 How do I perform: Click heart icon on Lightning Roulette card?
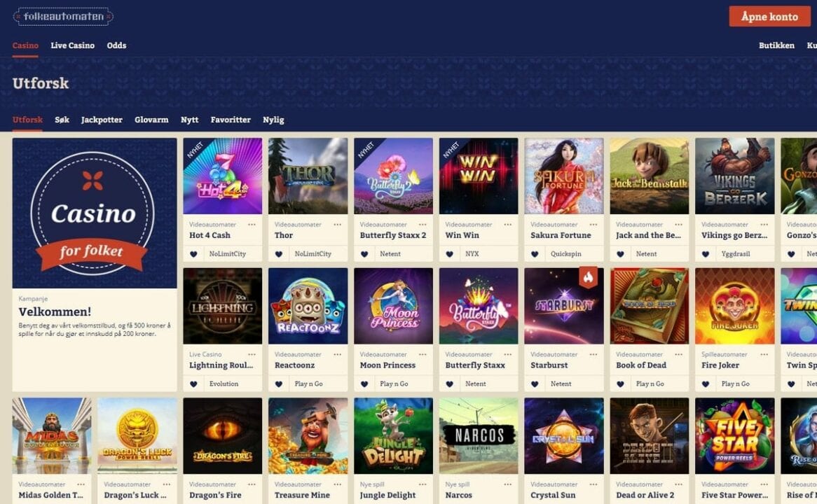(x=193, y=384)
